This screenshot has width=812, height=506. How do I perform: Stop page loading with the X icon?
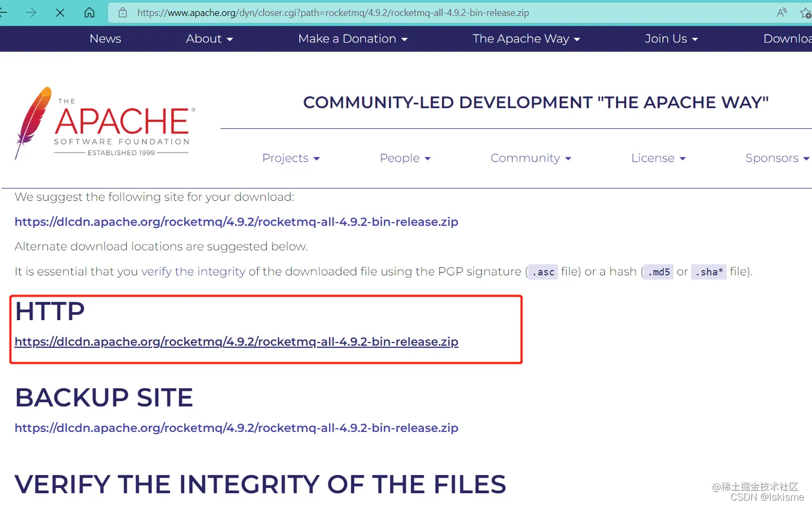[x=60, y=12]
